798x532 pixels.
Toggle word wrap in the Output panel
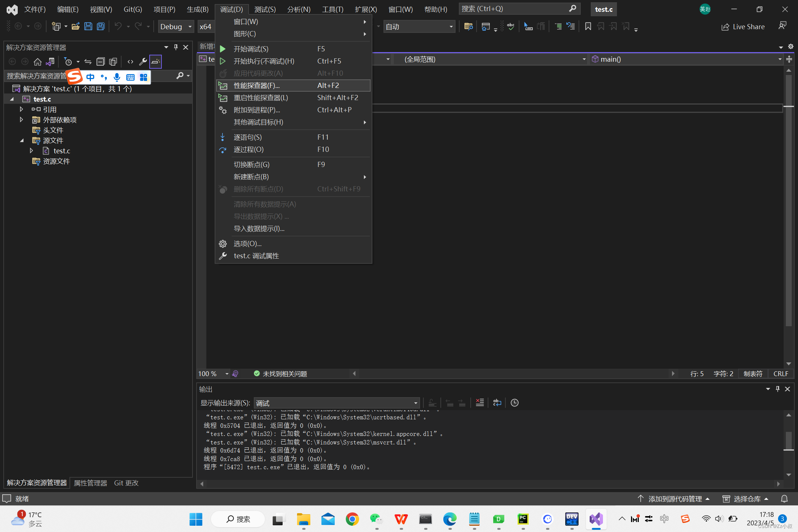[x=497, y=402]
